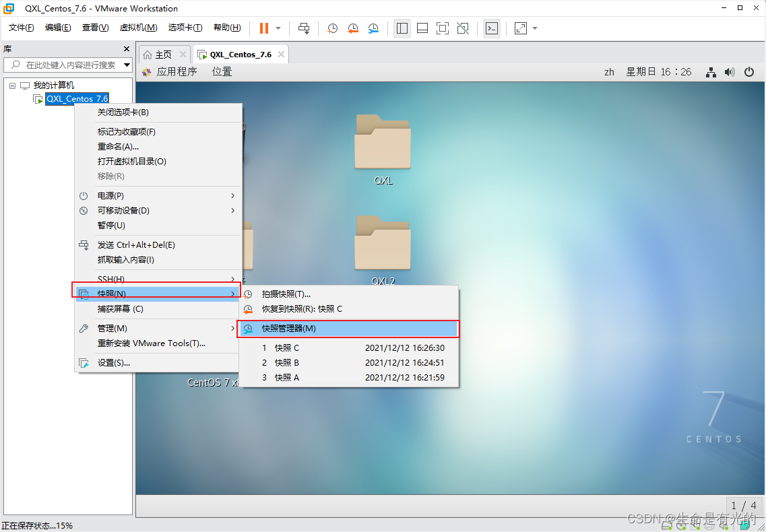Open 快照管理器(M) from the submenu
This screenshot has height=532, width=766.
(348, 328)
